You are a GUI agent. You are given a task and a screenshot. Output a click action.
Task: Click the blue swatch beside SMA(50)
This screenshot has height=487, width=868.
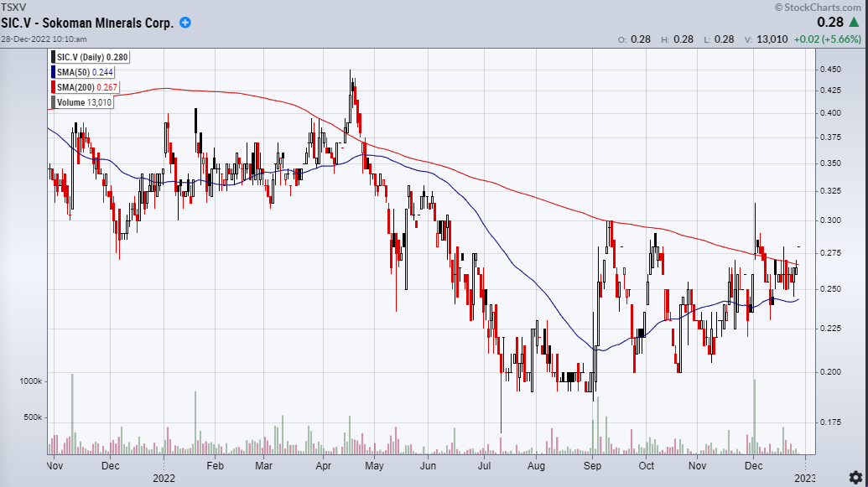53,72
